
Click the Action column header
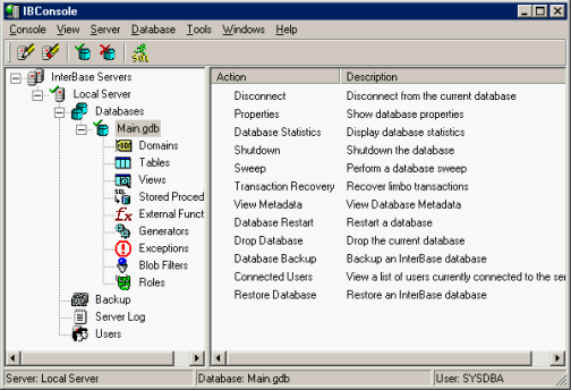click(x=275, y=77)
